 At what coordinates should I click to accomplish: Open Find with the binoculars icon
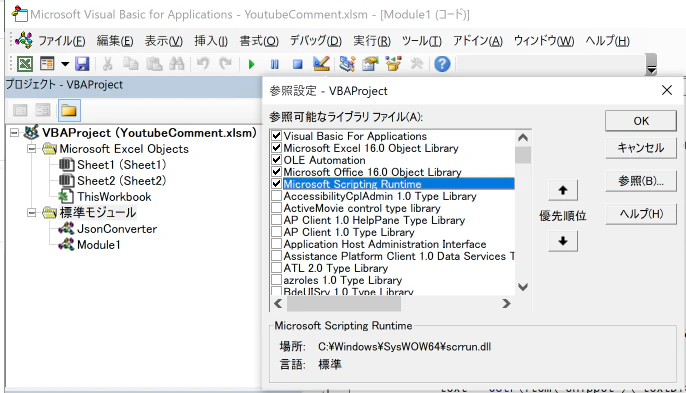pyautogui.click(x=177, y=64)
